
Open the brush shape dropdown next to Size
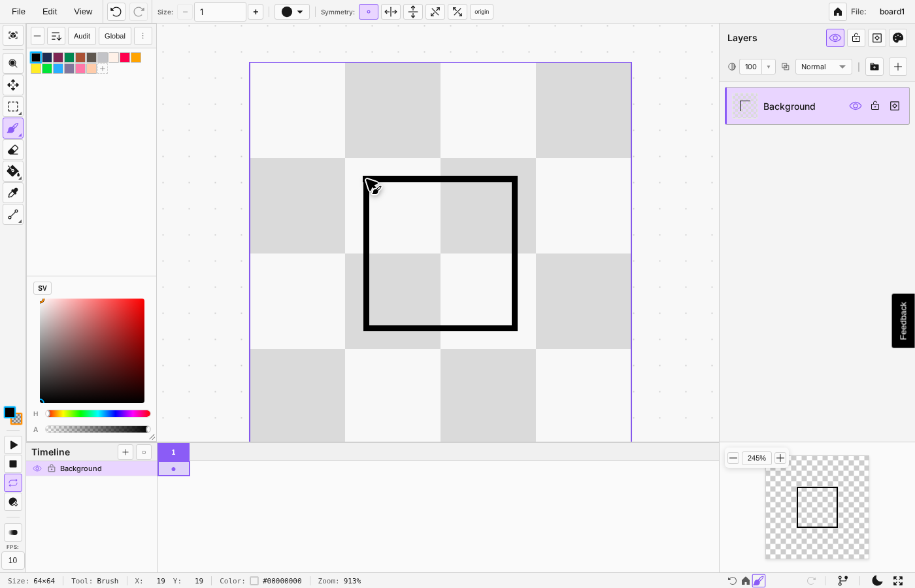(292, 11)
